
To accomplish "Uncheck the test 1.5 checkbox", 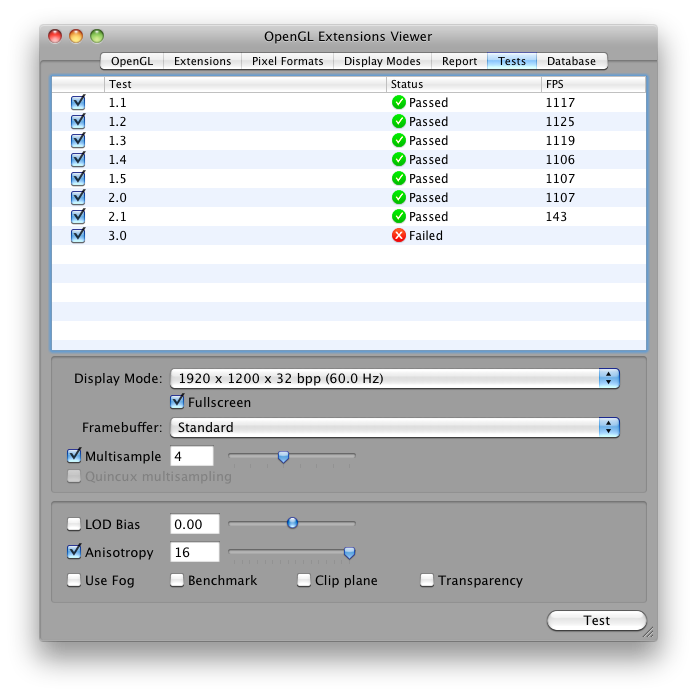I will (x=78, y=178).
